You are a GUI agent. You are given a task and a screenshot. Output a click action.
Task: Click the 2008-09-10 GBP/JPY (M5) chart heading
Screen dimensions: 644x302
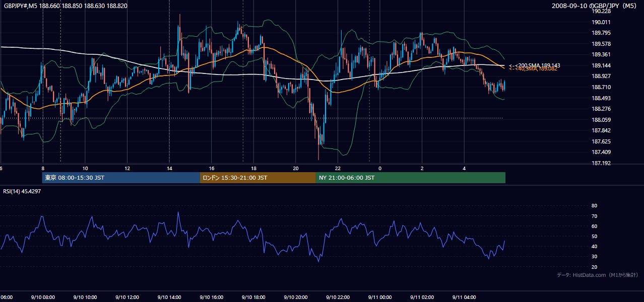tap(595, 6)
